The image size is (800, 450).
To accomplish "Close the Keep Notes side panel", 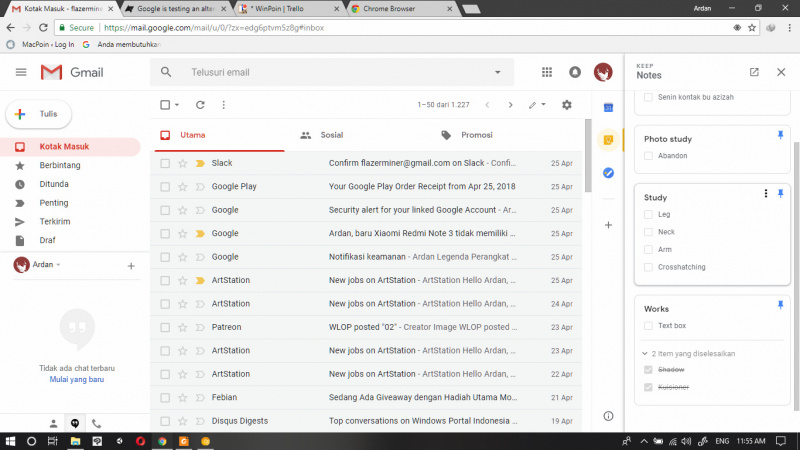I will 781,72.
